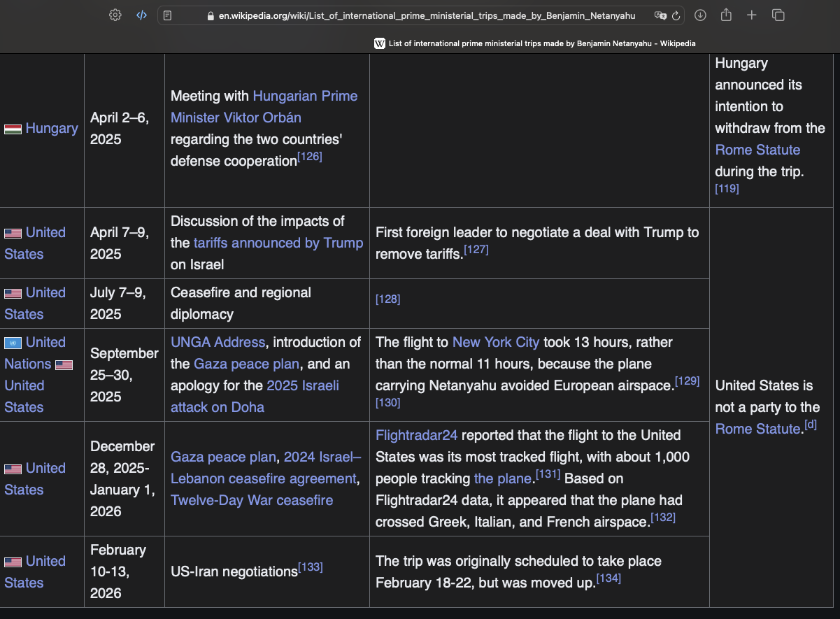Open the Share icon menu
Viewport: 840px width, 619px height.
click(726, 15)
